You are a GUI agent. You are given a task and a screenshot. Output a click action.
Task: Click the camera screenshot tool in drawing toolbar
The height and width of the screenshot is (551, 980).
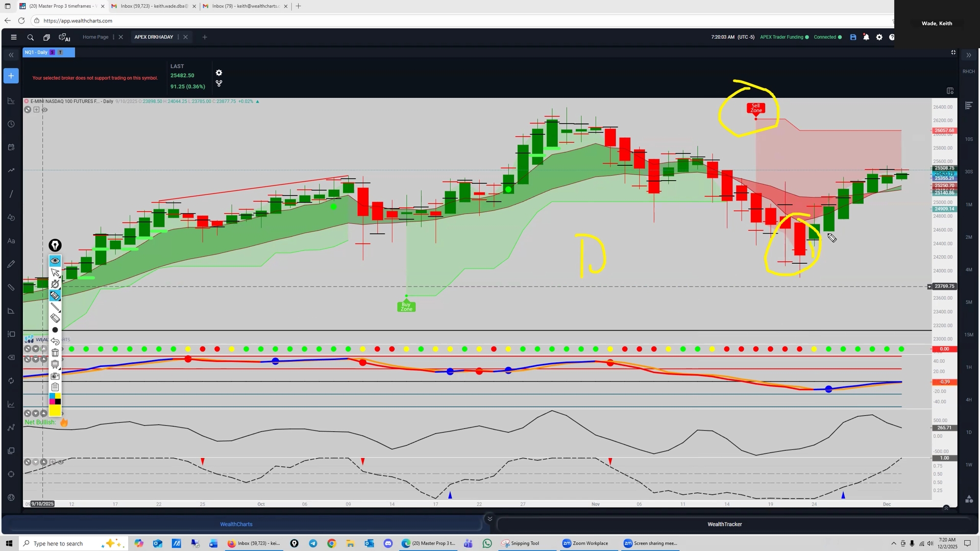pos(55,376)
